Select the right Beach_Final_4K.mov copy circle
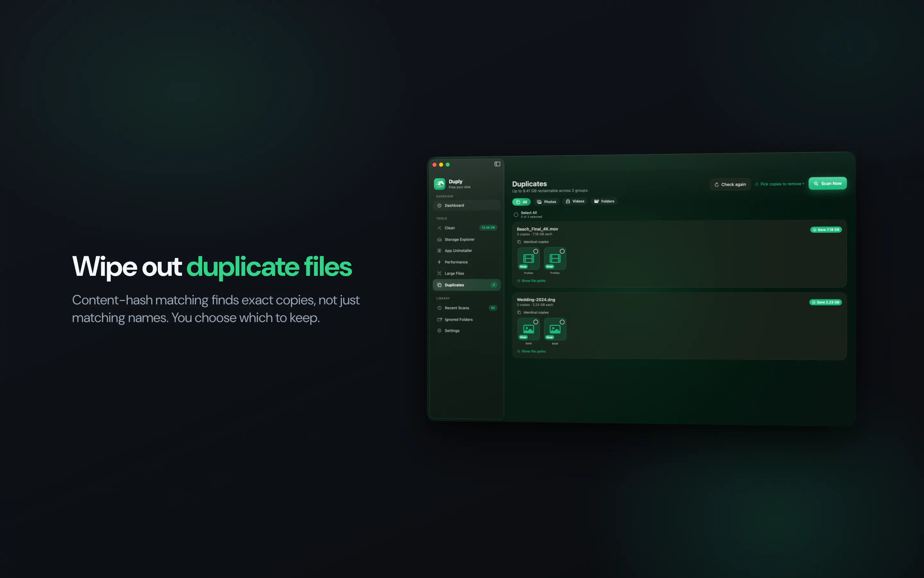924x578 pixels. tap(562, 251)
